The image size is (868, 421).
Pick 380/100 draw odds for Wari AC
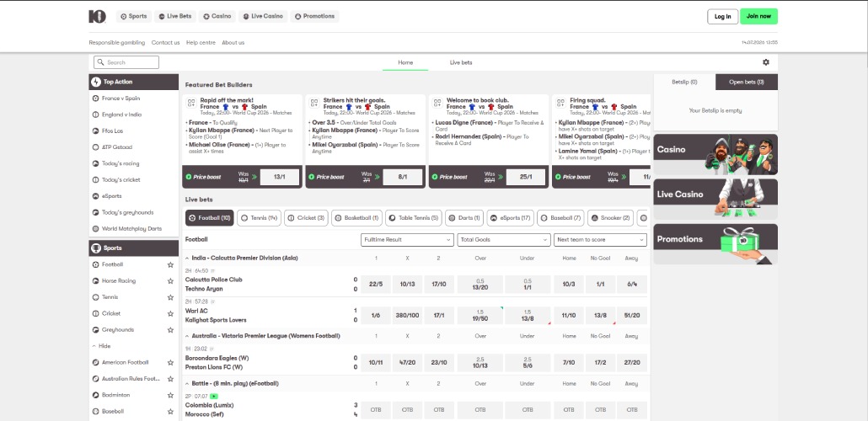(407, 316)
